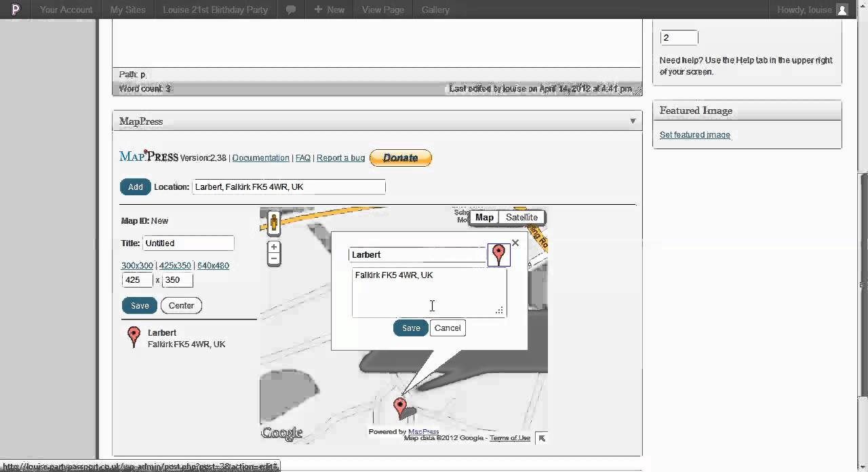The width and height of the screenshot is (868, 472).
Task: Click the Featured Image panel heading
Action: (x=696, y=111)
